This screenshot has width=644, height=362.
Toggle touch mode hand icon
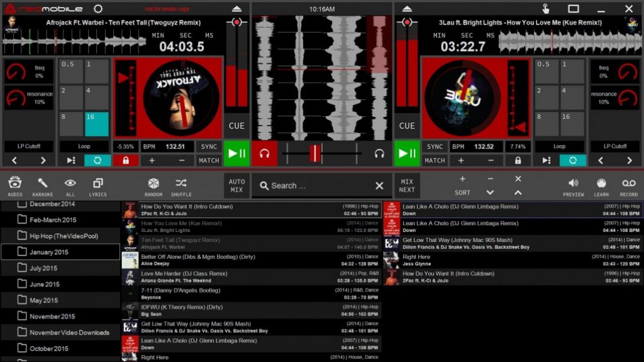pos(545,9)
